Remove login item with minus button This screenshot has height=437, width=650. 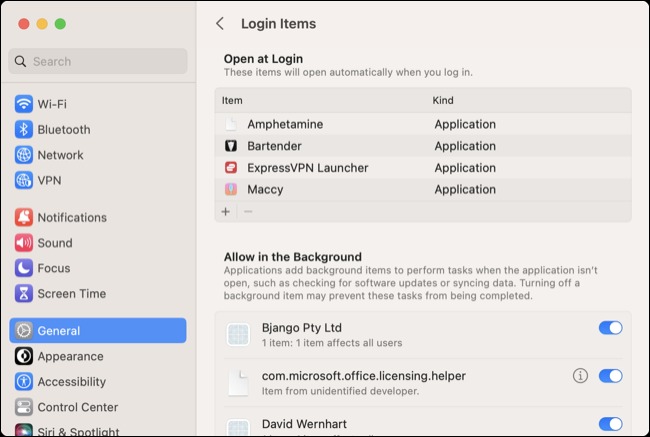click(x=248, y=211)
